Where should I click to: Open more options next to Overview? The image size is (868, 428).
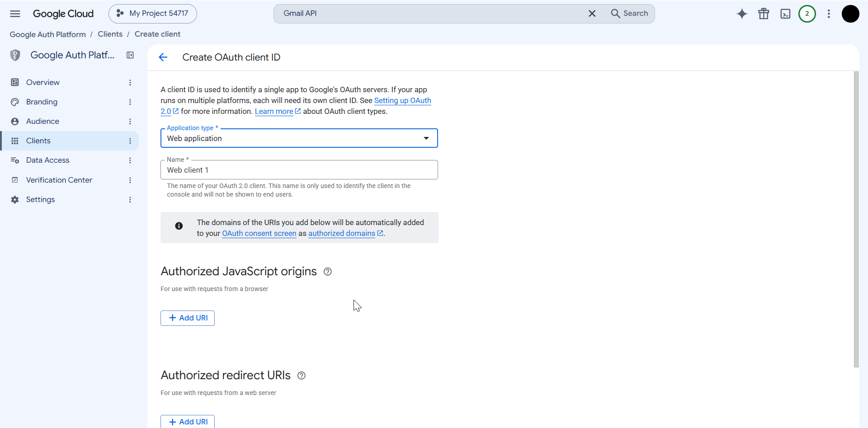[130, 82]
